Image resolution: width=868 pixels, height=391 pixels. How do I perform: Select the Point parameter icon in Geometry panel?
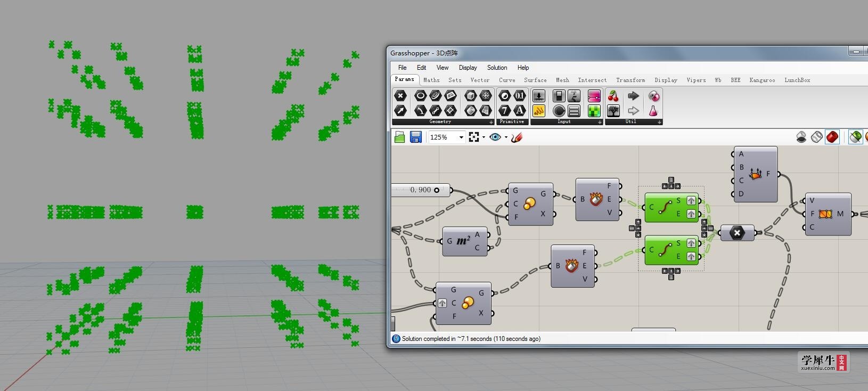click(x=400, y=96)
